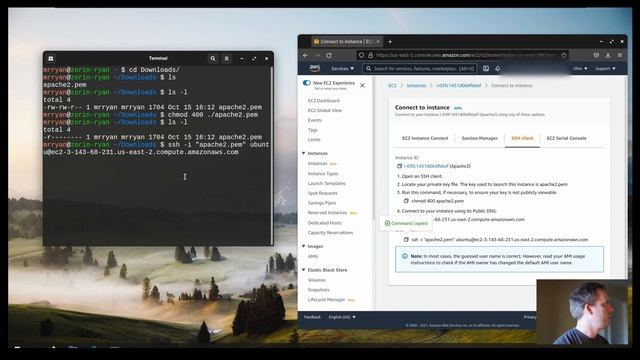Open the Support dropdown
This screenshot has height=360, width=640.
tap(605, 69)
